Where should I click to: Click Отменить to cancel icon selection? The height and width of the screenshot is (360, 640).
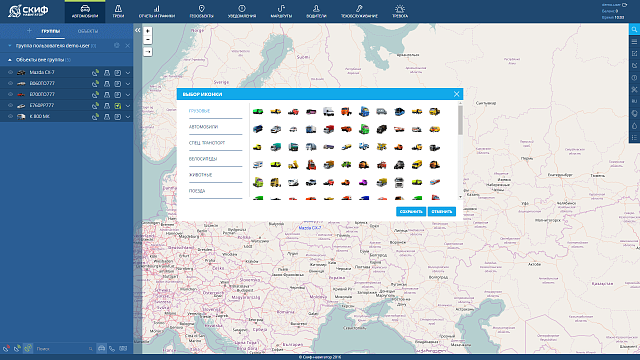pyautogui.click(x=442, y=211)
